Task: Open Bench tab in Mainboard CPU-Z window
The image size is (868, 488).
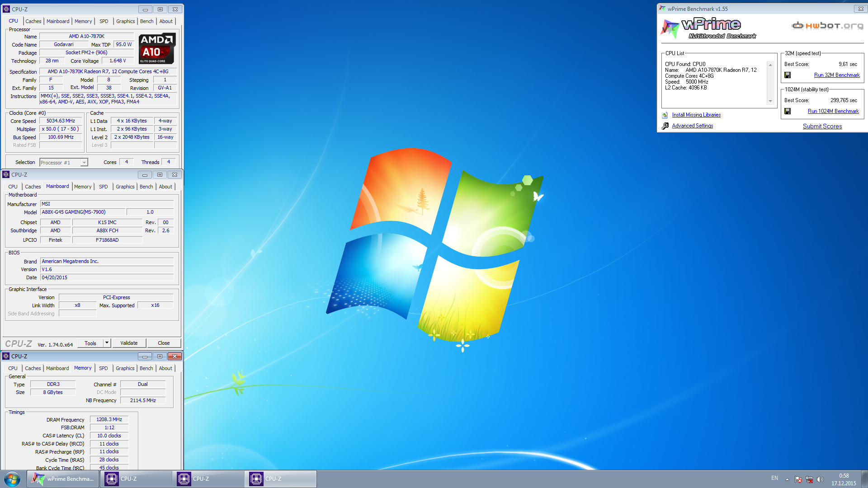Action: pyautogui.click(x=146, y=187)
